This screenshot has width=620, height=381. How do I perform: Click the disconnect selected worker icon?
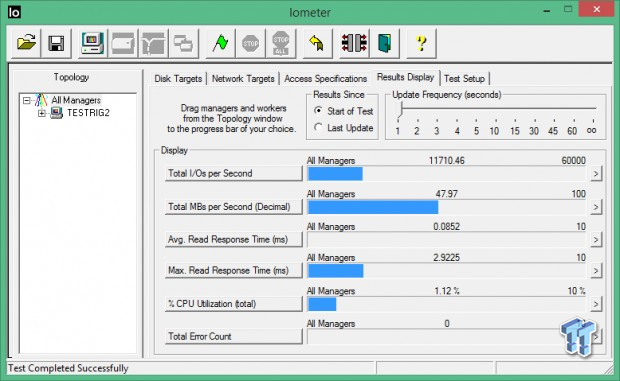(354, 43)
